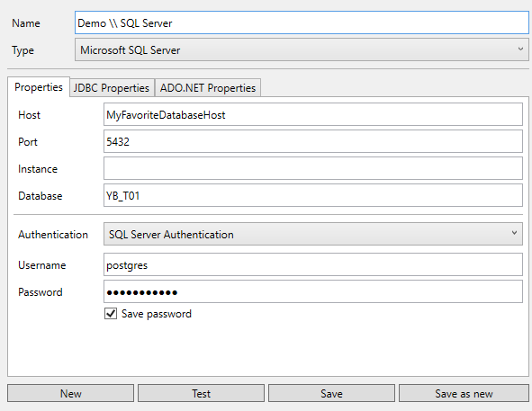The width and height of the screenshot is (532, 411).
Task: Focus the Host text field
Action: (x=313, y=114)
